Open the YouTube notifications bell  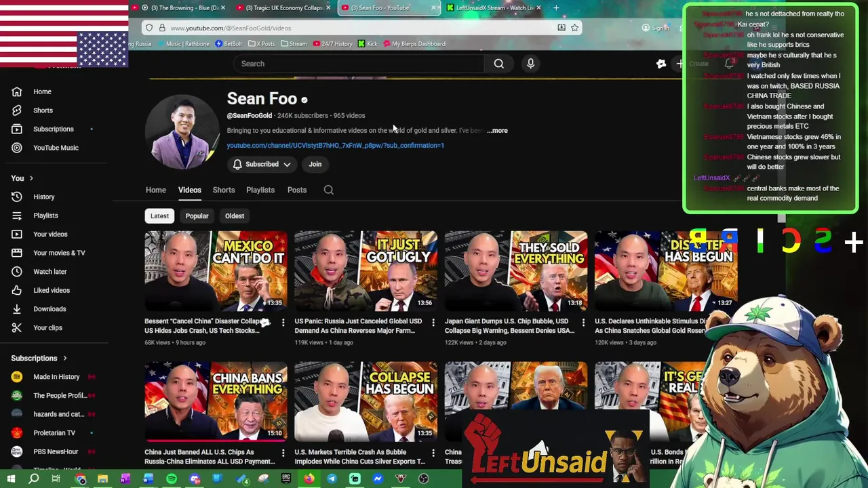click(x=730, y=64)
